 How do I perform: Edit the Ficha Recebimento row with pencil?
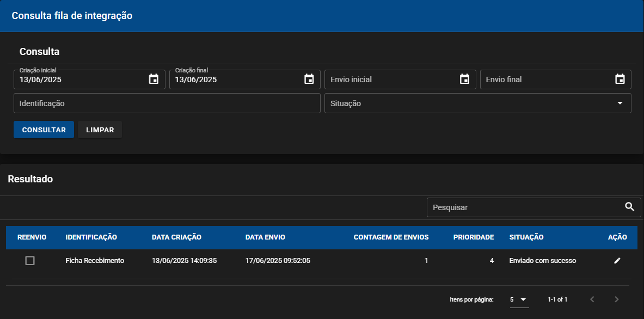(x=617, y=261)
